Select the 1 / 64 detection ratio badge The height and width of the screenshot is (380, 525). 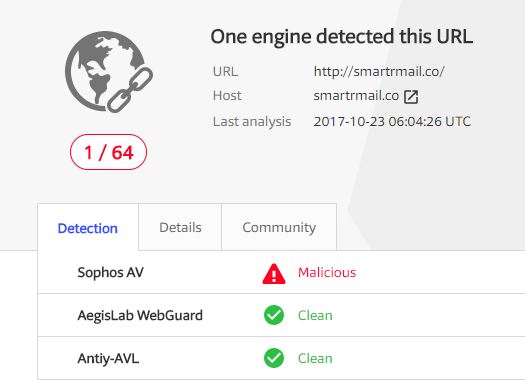click(108, 152)
